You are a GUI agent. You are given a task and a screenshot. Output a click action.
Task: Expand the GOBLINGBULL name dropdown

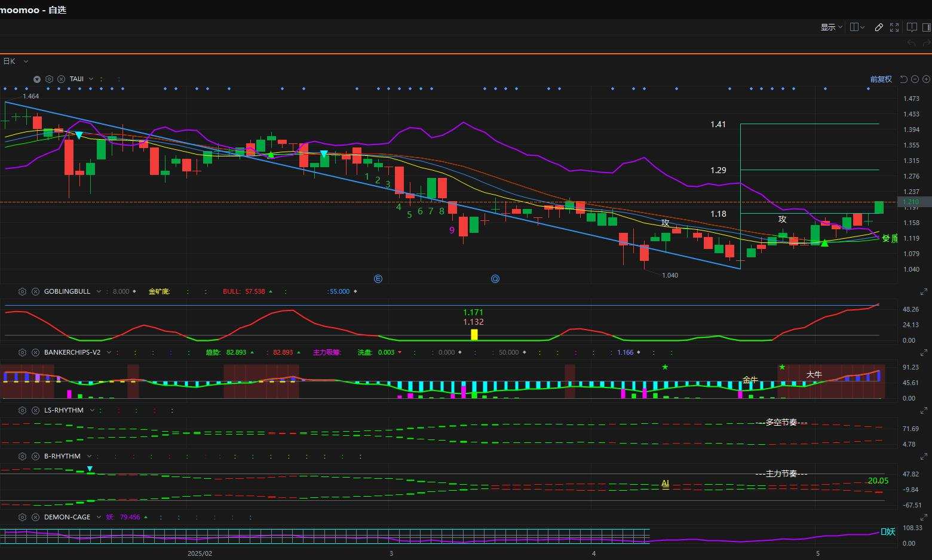[x=99, y=291]
